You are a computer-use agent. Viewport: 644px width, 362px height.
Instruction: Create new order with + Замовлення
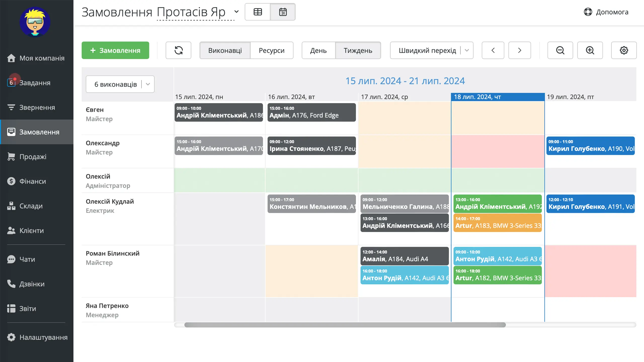click(x=115, y=50)
